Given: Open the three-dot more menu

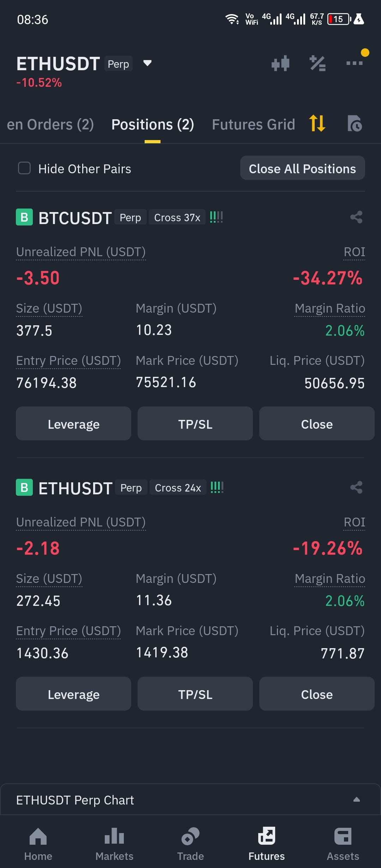Looking at the screenshot, I should 355,63.
